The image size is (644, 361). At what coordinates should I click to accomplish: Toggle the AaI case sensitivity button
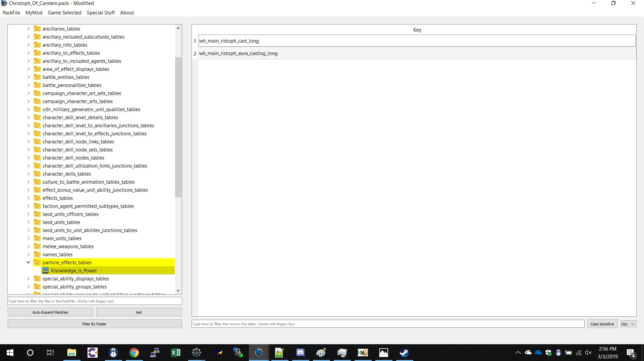click(139, 312)
